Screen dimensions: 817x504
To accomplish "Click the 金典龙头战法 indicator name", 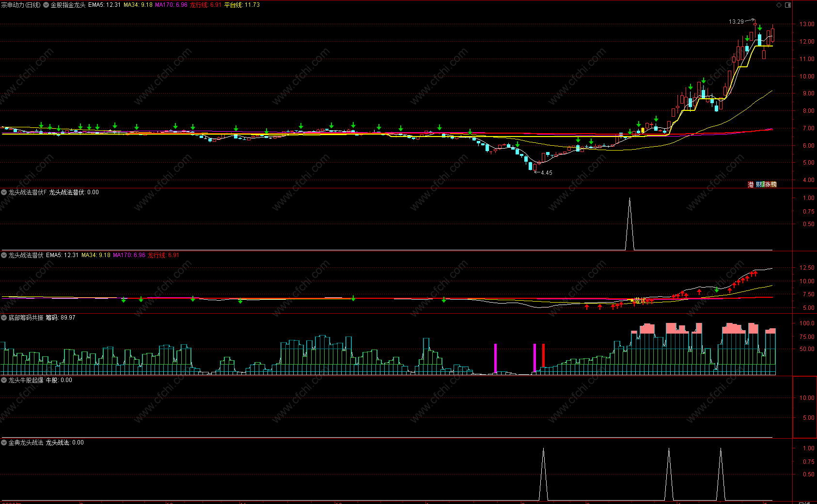I will pyautogui.click(x=26, y=443).
